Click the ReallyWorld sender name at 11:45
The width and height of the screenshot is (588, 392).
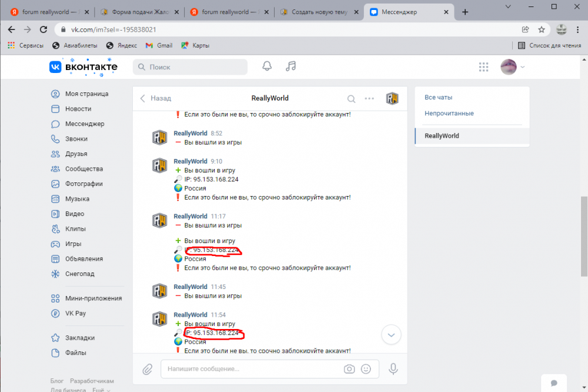tap(190, 287)
